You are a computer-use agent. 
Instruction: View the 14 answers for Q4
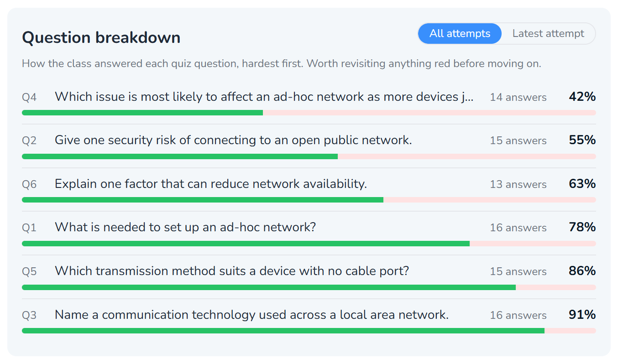(x=518, y=97)
